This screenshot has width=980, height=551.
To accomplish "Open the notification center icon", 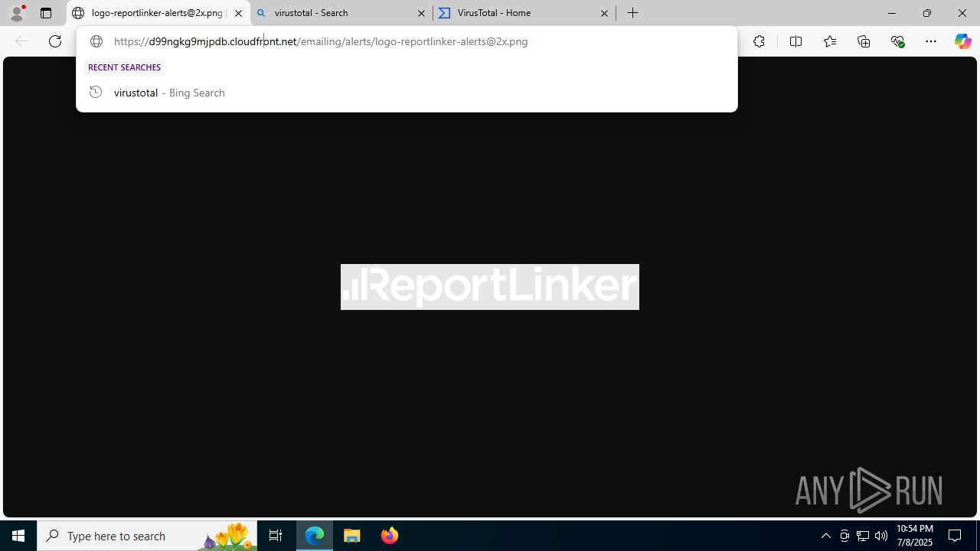I will [x=955, y=536].
